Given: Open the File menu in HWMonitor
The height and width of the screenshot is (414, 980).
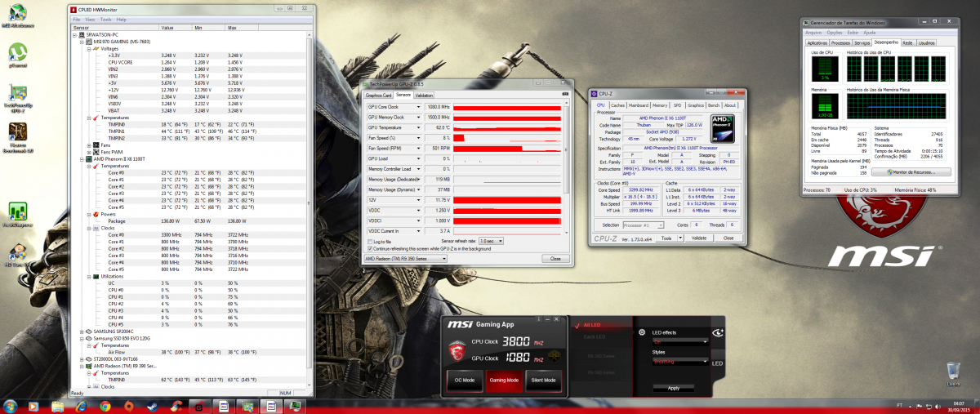Looking at the screenshot, I should tap(77, 19).
